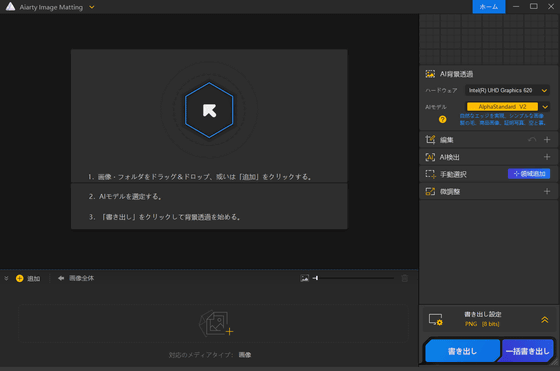The width and height of the screenshot is (560, 371).
Task: Click the trash delete icon in image strip
Action: tap(404, 278)
